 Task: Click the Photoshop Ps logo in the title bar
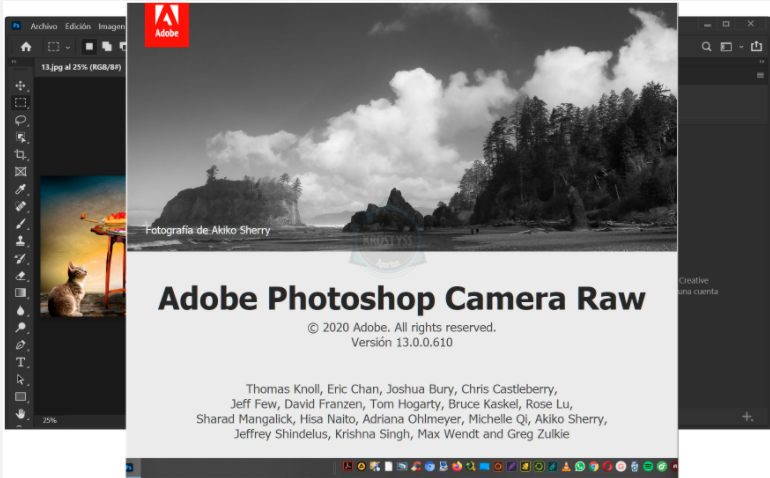click(x=16, y=26)
